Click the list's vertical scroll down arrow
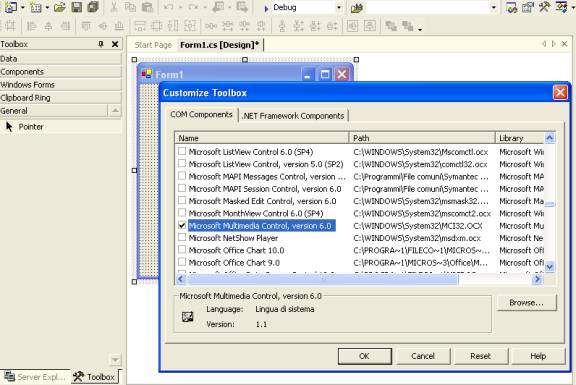 550,266
